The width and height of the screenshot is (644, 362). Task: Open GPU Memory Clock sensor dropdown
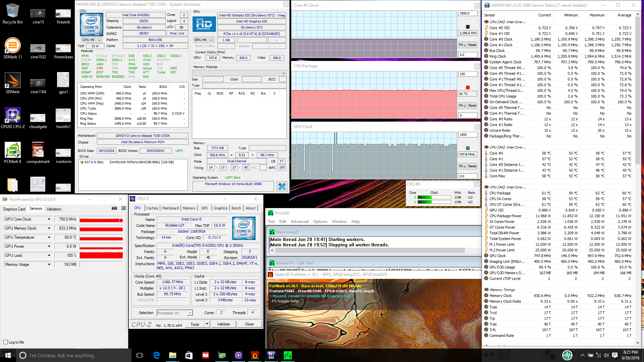pyautogui.click(x=49, y=228)
